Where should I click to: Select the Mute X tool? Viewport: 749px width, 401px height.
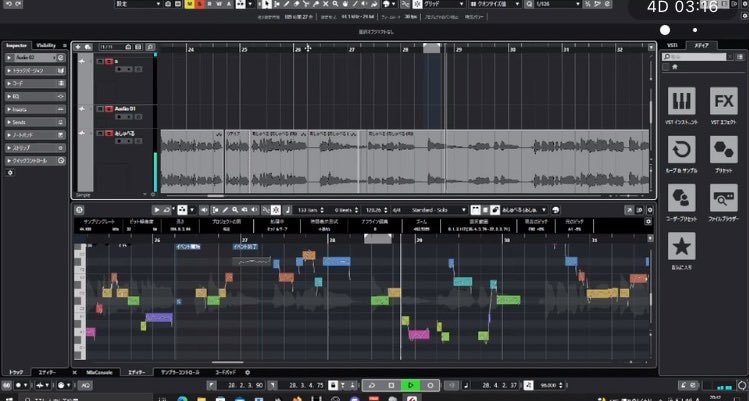[x=326, y=4]
